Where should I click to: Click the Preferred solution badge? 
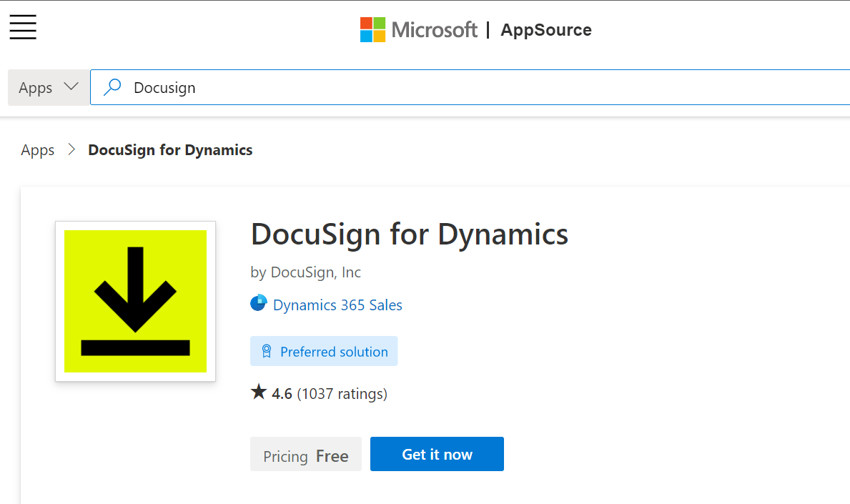[324, 351]
